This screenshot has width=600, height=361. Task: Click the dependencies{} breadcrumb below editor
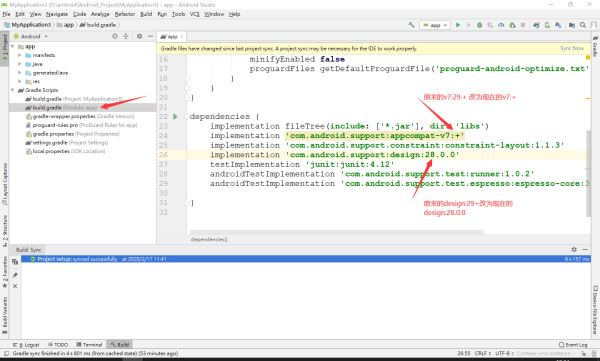[x=209, y=239]
